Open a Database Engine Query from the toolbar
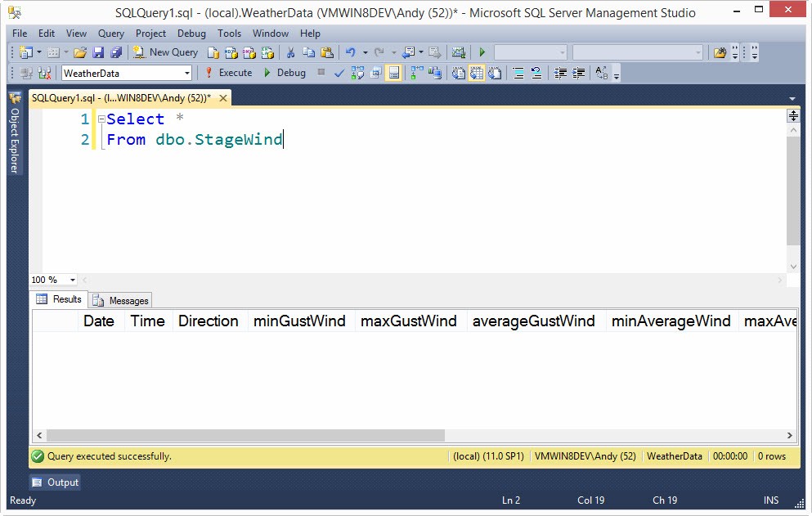This screenshot has width=812, height=516. pyautogui.click(x=213, y=52)
